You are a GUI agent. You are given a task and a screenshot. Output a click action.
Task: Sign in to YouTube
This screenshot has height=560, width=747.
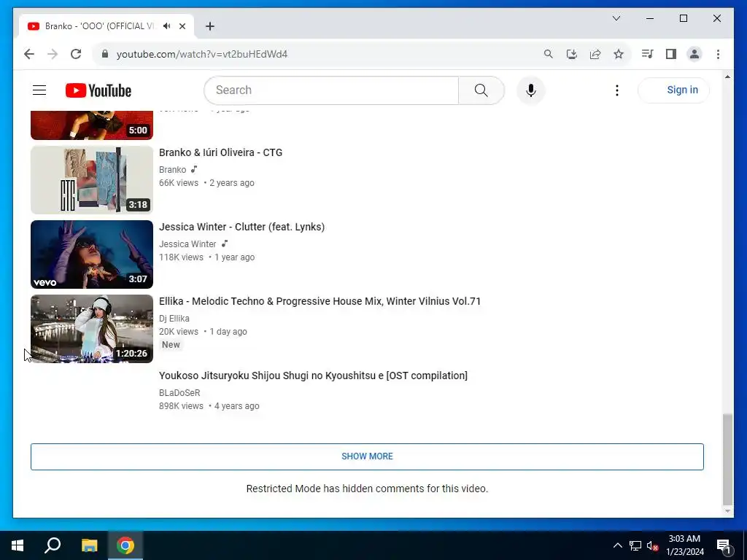coord(673,90)
